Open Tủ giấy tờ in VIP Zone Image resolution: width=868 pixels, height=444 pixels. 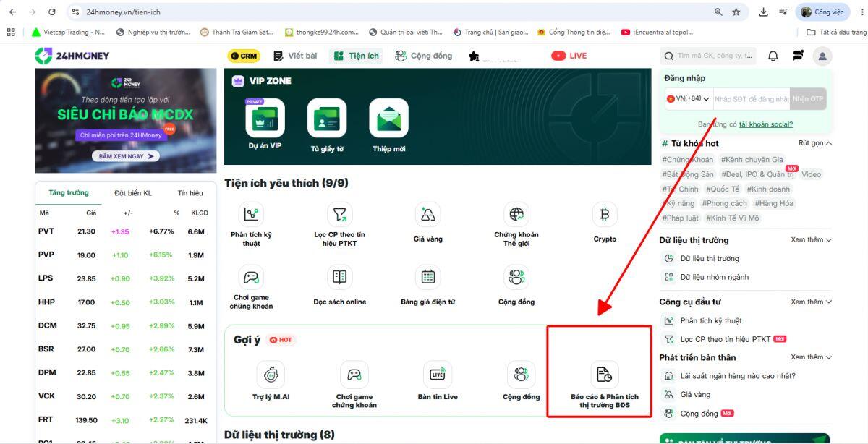point(327,118)
